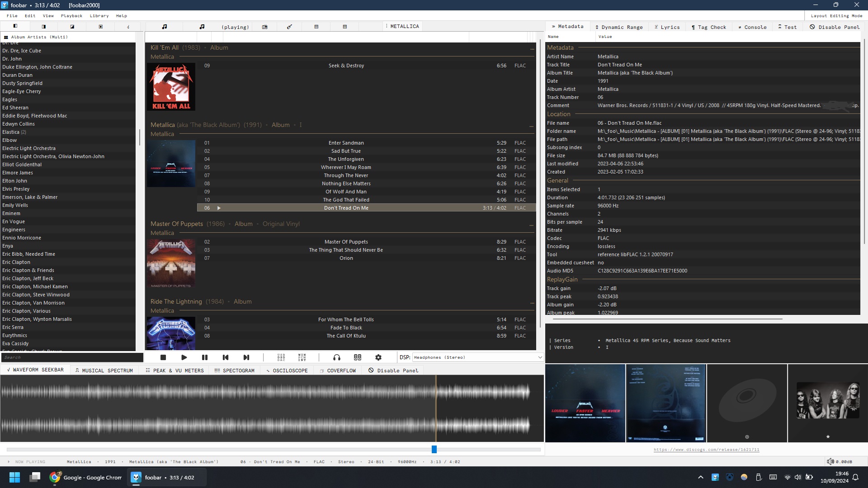Skip to the previous track
868x488 pixels.
[x=226, y=357]
